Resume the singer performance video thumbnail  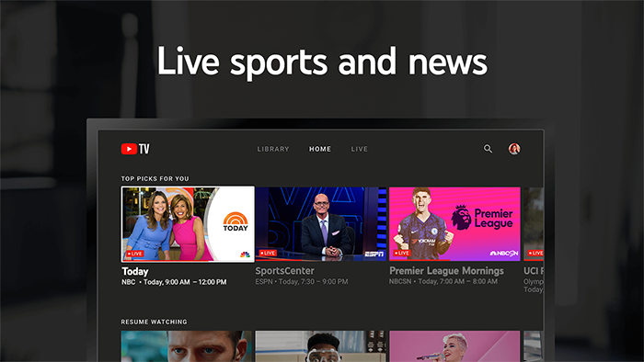coord(454,346)
